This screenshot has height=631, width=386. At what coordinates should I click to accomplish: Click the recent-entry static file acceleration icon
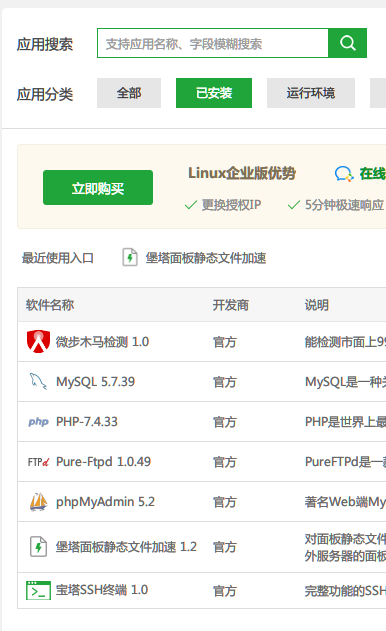click(x=130, y=258)
